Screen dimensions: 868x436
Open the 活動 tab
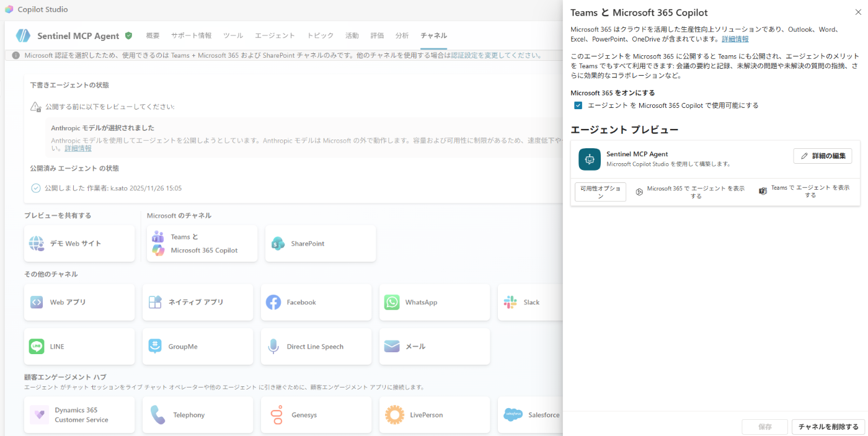pos(352,35)
